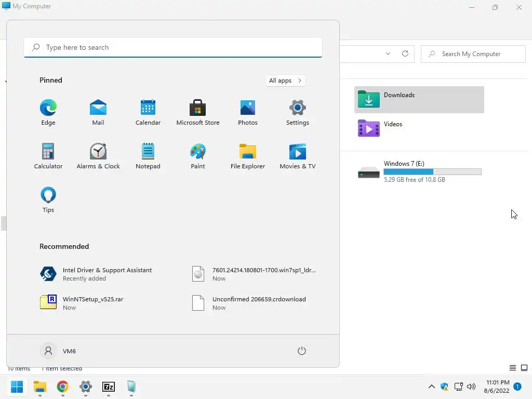Click the Windows 7 (E:) capacity bar
The width and height of the screenshot is (532, 399).
432,171
